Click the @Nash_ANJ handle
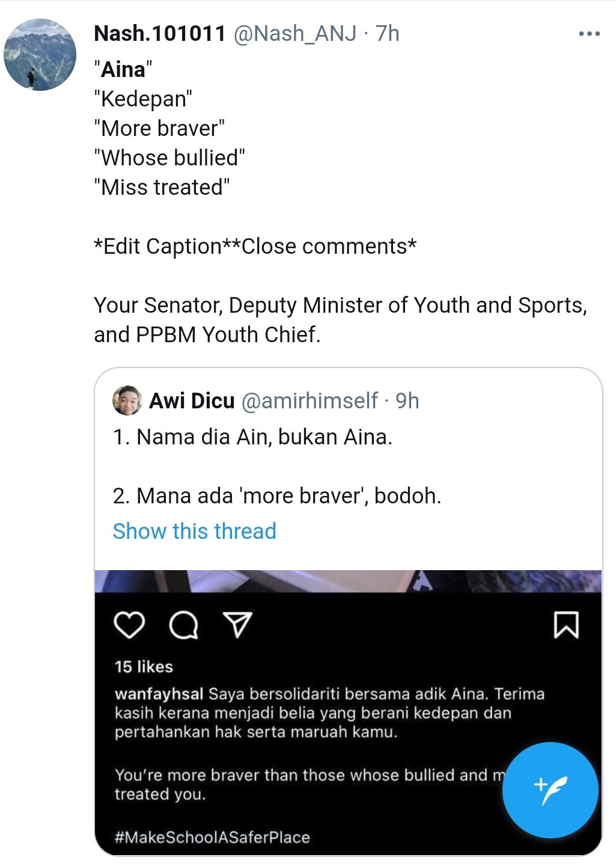This screenshot has height=866, width=616. coord(294,34)
